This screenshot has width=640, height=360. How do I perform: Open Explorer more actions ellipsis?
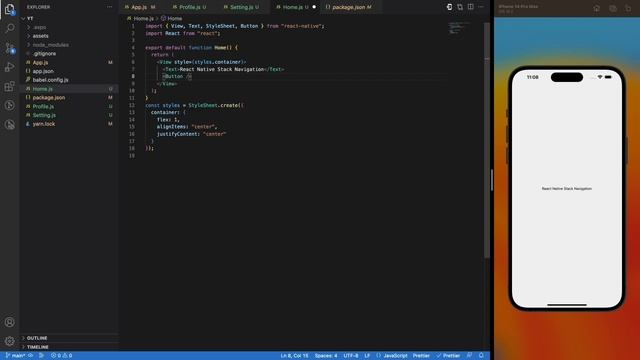pyautogui.click(x=109, y=7)
